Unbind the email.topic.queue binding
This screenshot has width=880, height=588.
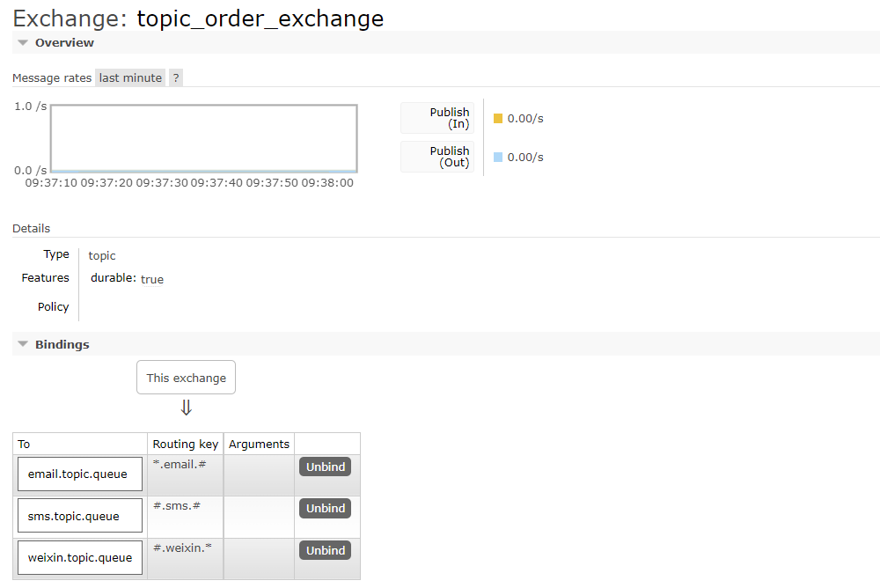point(325,467)
